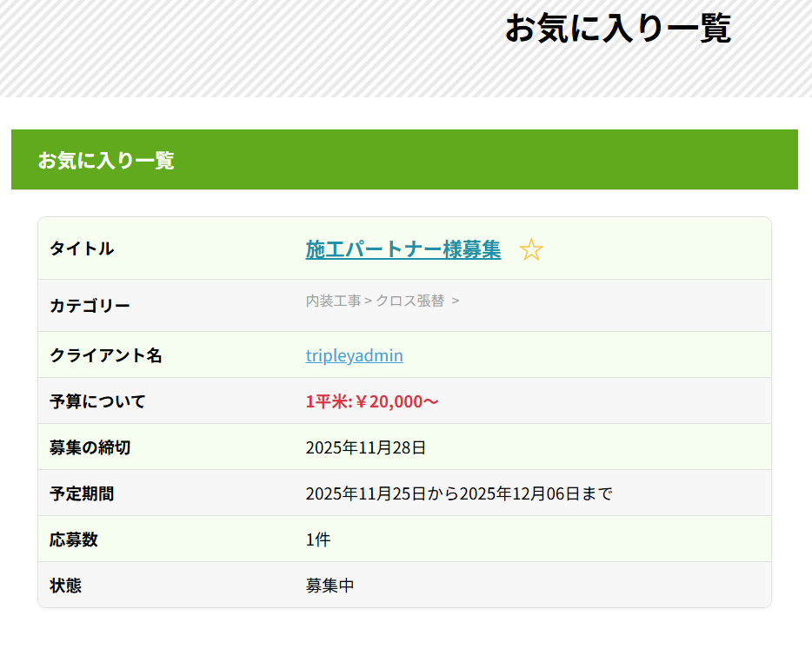This screenshot has width=812, height=662.
Task: Click the large お気に入り一覧 page heading
Action: click(617, 29)
